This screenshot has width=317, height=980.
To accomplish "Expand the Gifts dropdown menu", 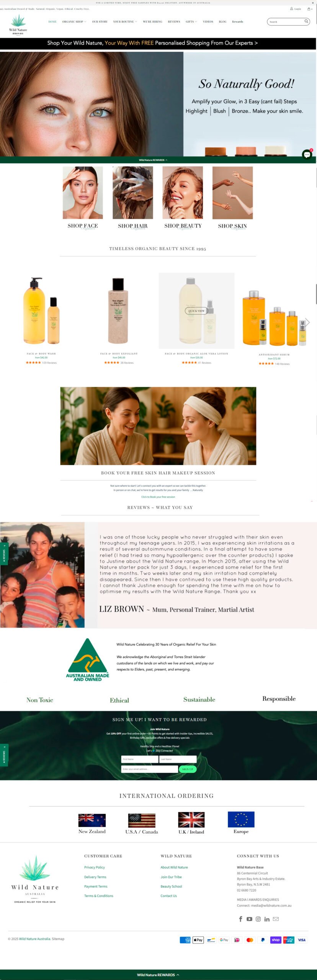I will 191,22.
